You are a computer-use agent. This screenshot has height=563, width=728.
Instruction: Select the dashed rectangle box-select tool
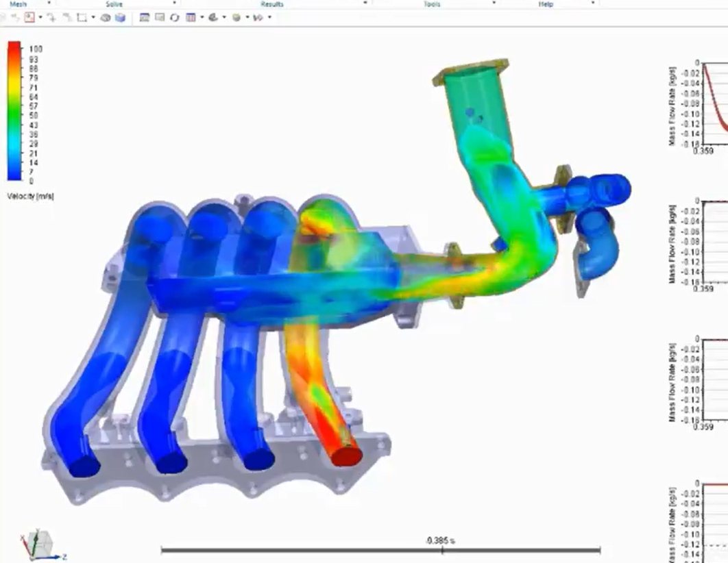point(82,18)
